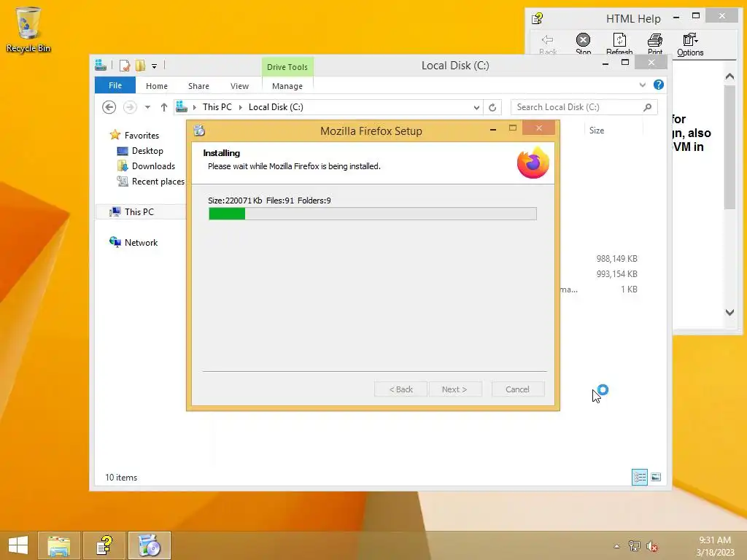Image resolution: width=747 pixels, height=560 pixels.
Task: Click the Refresh icon in HTML Help
Action: click(619, 44)
